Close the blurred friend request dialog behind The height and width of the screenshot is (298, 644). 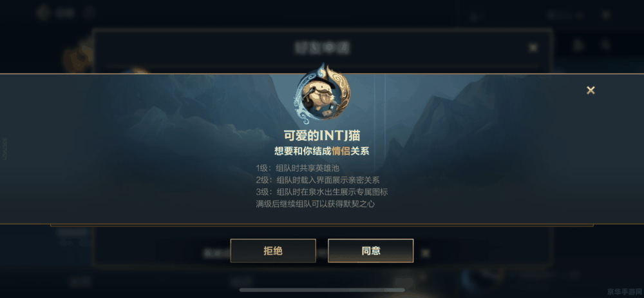click(533, 48)
